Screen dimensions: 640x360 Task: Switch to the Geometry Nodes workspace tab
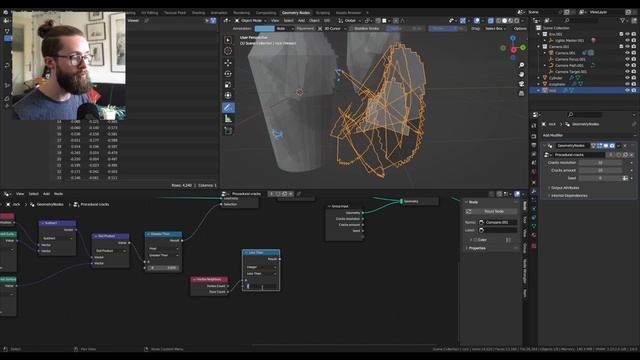coord(296,13)
